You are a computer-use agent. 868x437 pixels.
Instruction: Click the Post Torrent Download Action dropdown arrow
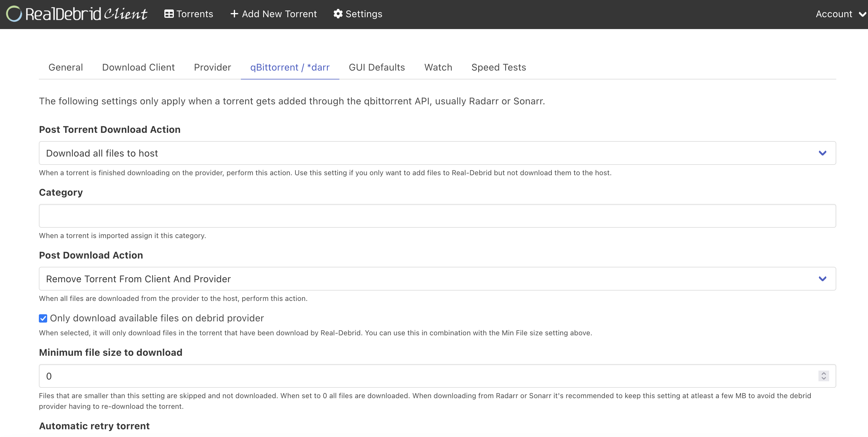(x=823, y=153)
